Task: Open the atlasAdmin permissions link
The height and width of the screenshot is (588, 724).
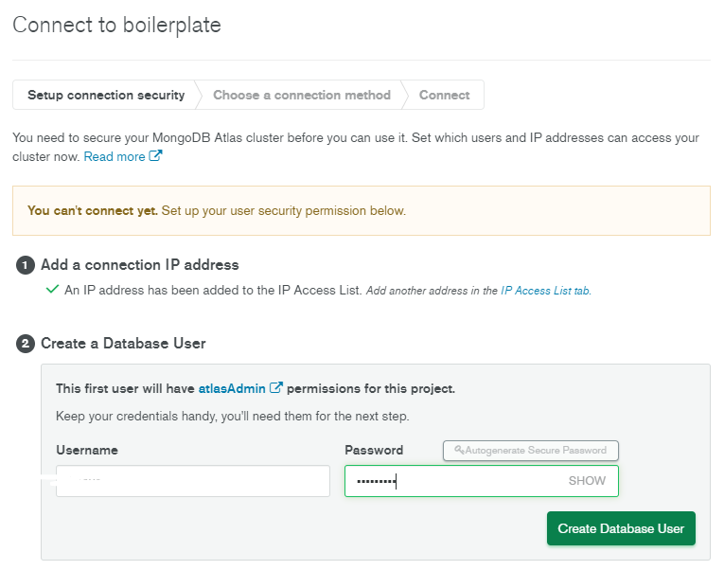Action: [x=232, y=388]
